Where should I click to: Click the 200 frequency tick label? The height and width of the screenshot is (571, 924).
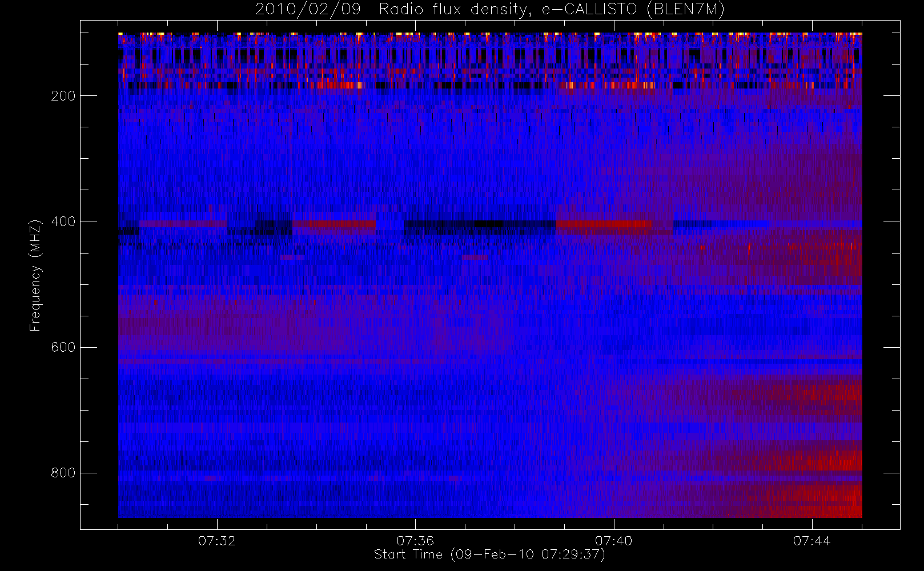[63, 96]
